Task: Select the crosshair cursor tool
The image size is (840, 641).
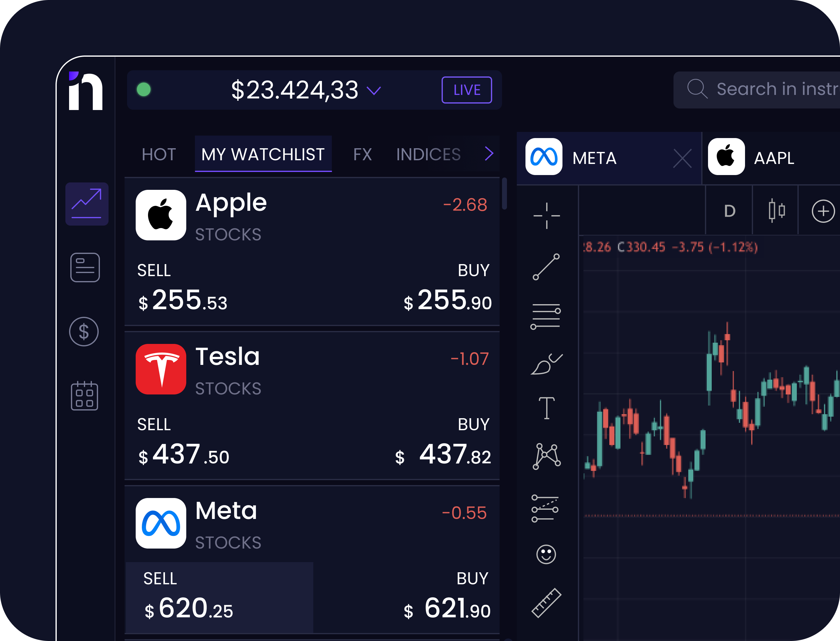Action: click(x=546, y=216)
